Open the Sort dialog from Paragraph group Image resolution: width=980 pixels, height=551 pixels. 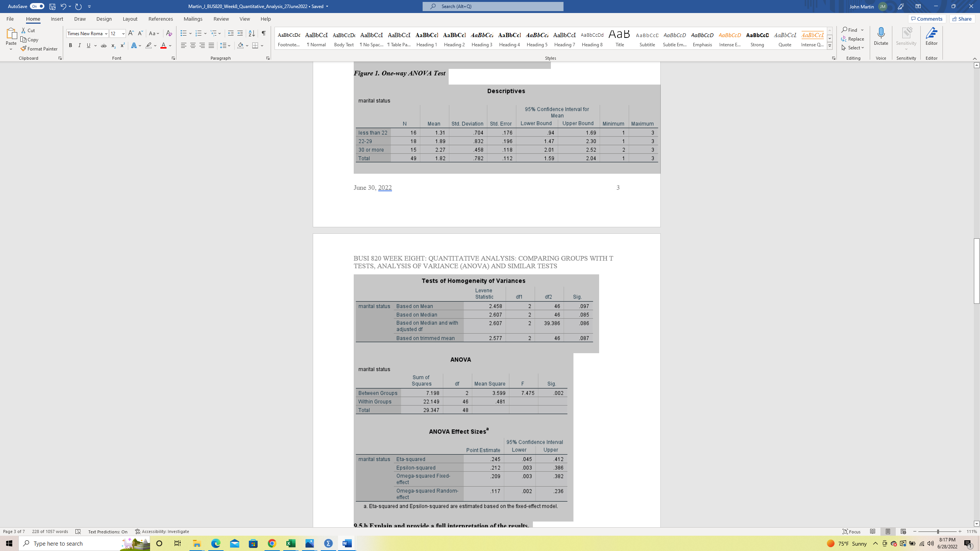(x=252, y=33)
